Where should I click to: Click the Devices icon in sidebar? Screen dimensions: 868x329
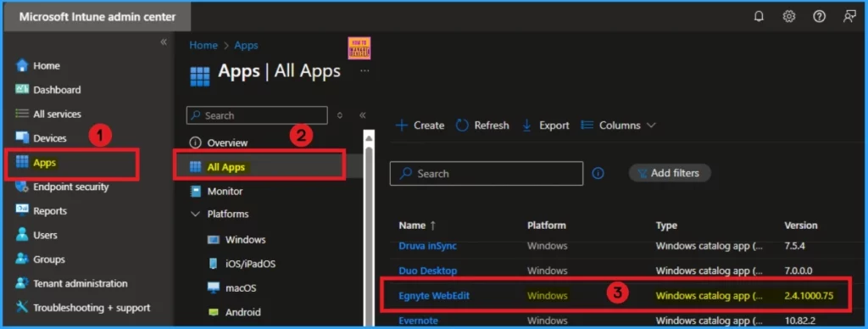point(22,138)
